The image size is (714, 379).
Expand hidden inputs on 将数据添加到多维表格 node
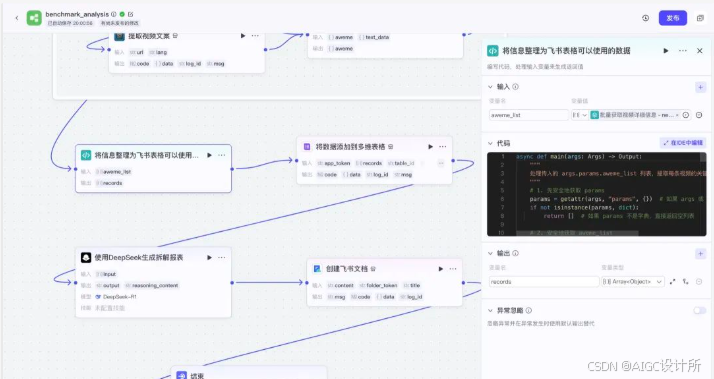click(440, 163)
